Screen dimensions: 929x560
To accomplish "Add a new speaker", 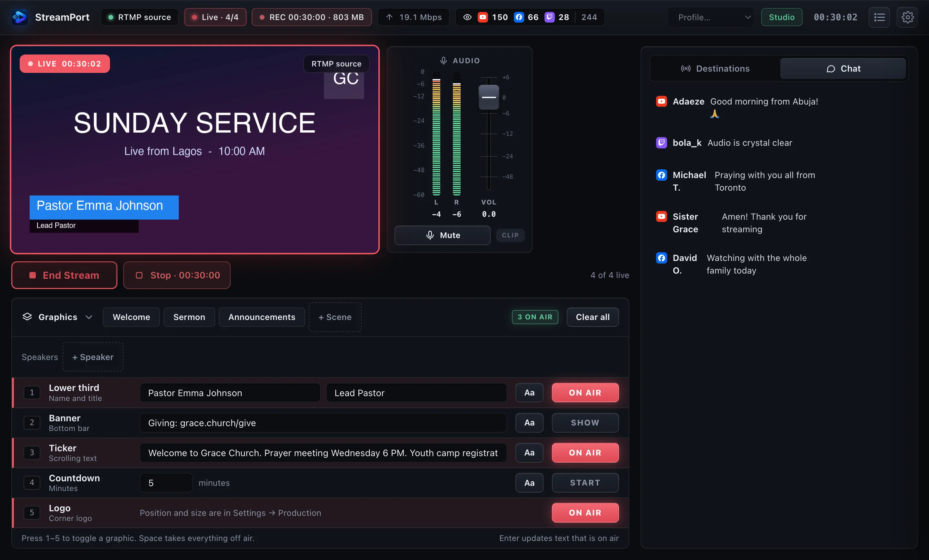I will point(93,357).
